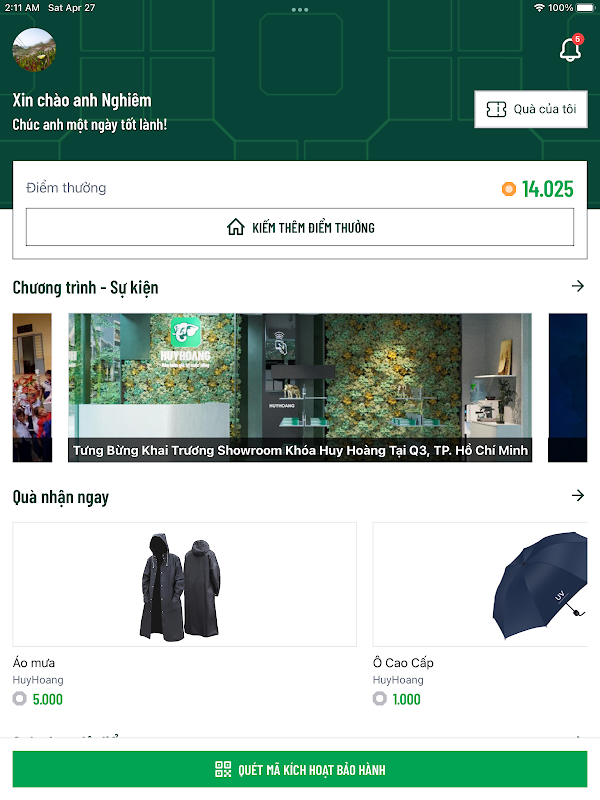Open the Ô Cao Cấp umbrella gift image

[x=480, y=585]
